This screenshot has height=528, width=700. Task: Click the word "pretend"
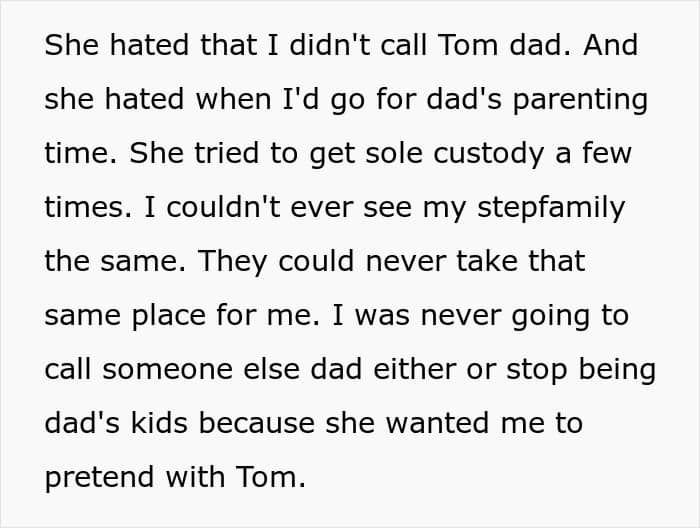coord(93,477)
